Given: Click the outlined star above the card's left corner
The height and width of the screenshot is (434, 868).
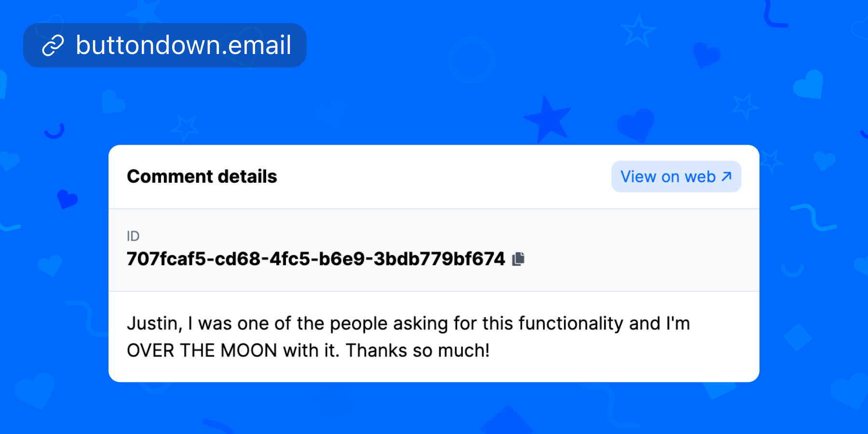Looking at the screenshot, I should pos(185,127).
